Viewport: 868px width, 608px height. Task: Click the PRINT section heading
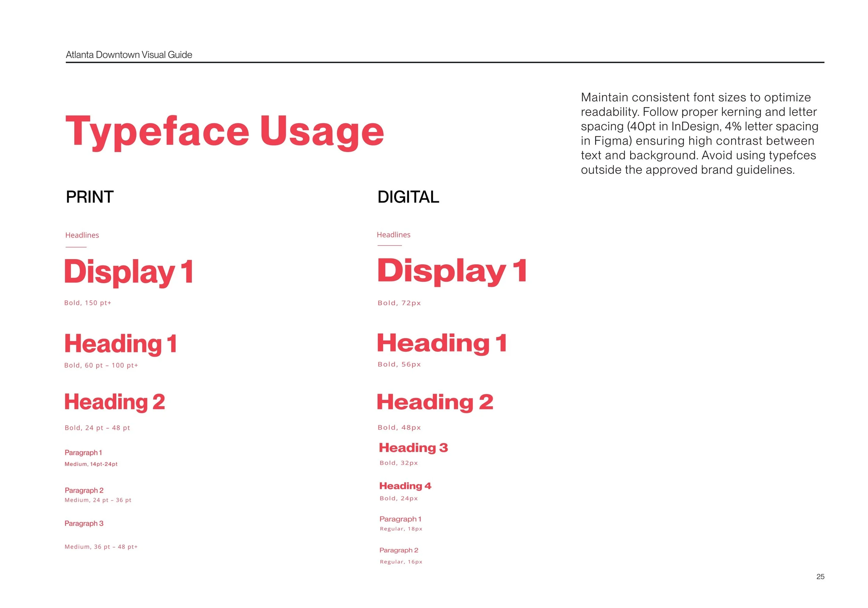click(90, 197)
